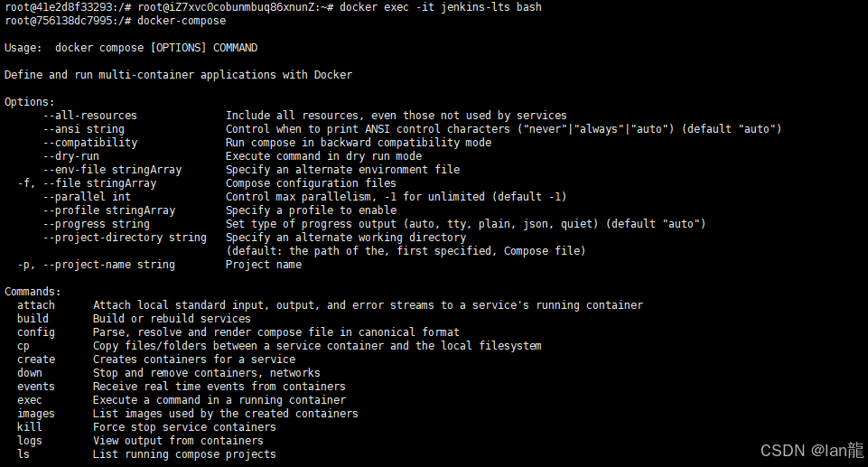
Task: Click 'Copy files/folders between a service' text
Action: click(317, 346)
